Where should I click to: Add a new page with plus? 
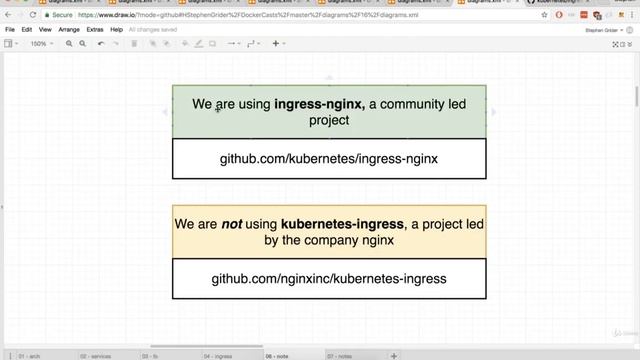394,356
